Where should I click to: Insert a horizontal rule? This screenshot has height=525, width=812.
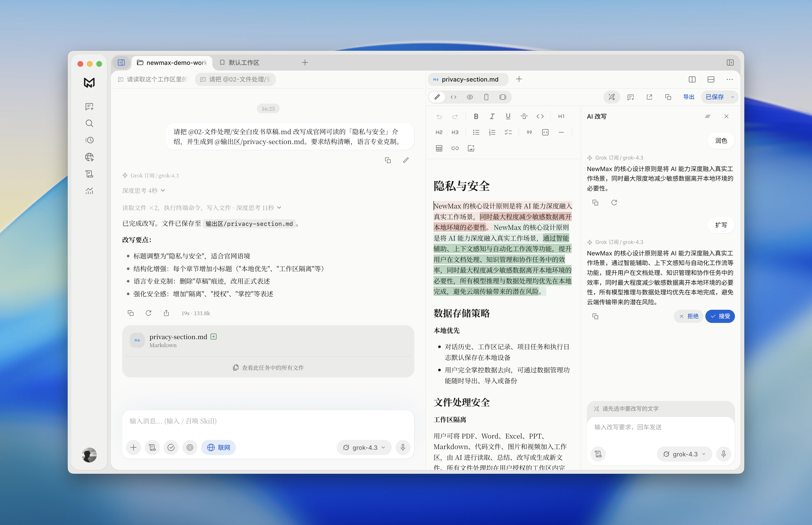[x=561, y=132]
